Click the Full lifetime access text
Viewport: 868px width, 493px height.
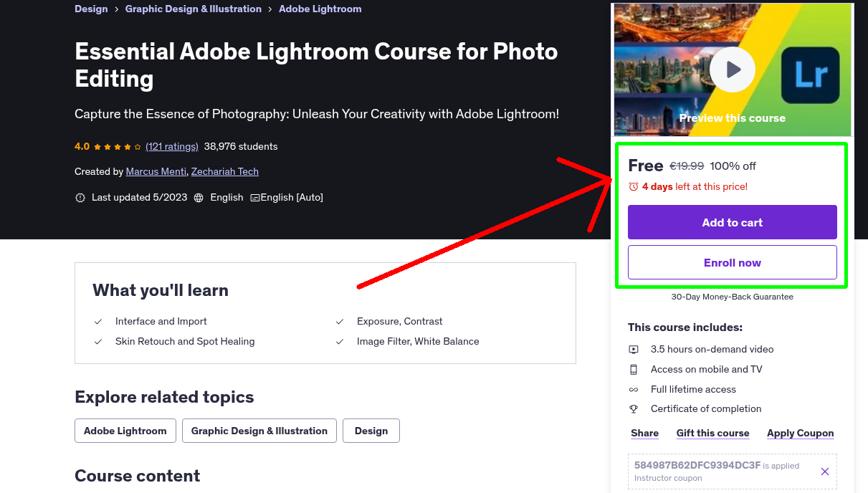(694, 389)
